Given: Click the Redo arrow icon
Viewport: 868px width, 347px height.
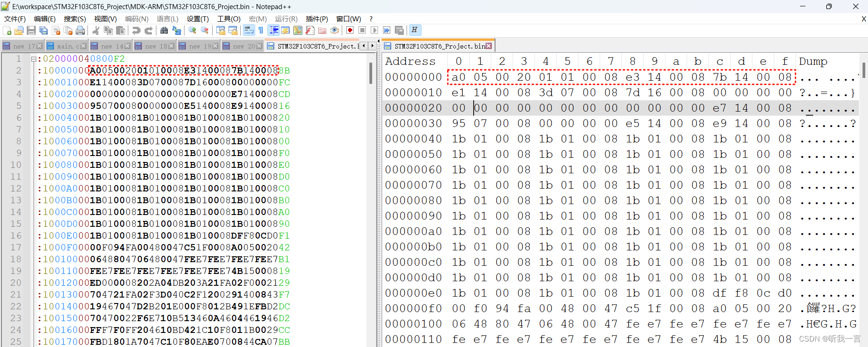Looking at the screenshot, I should (148, 30).
